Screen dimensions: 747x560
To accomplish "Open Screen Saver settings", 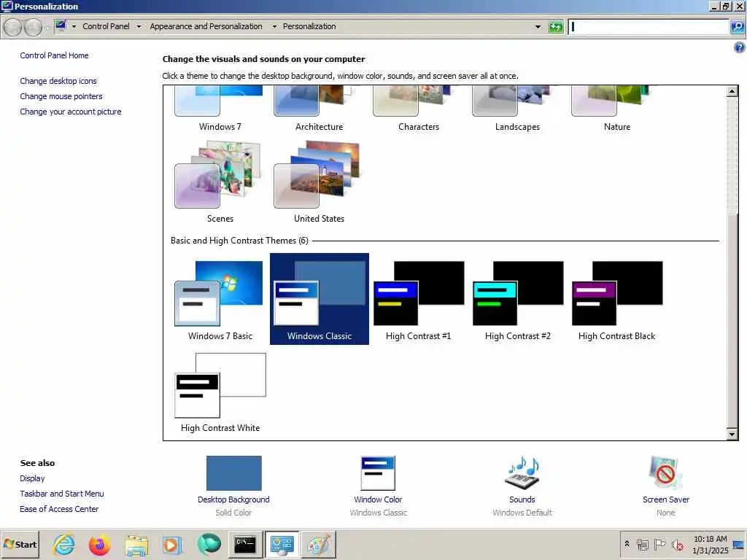I will 665,486.
